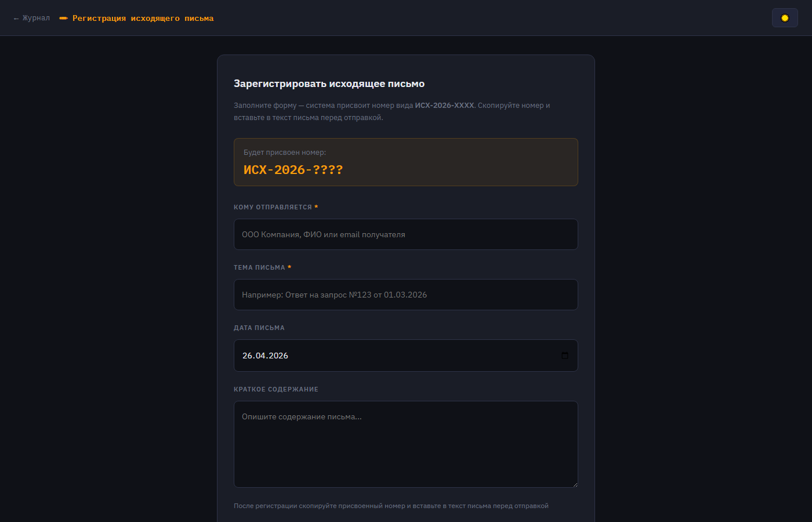Click the 'Дата письма' field label
This screenshot has height=522, width=812.
coord(259,328)
